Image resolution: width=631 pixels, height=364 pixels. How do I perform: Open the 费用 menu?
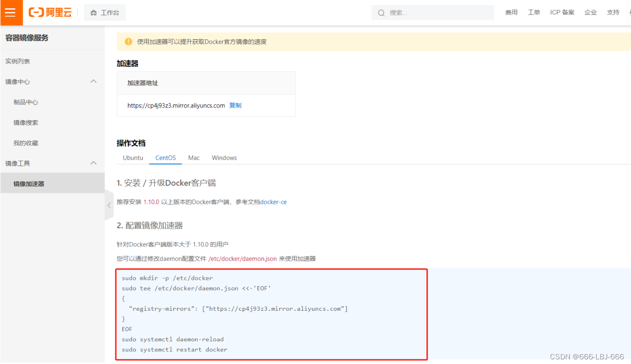(x=511, y=13)
